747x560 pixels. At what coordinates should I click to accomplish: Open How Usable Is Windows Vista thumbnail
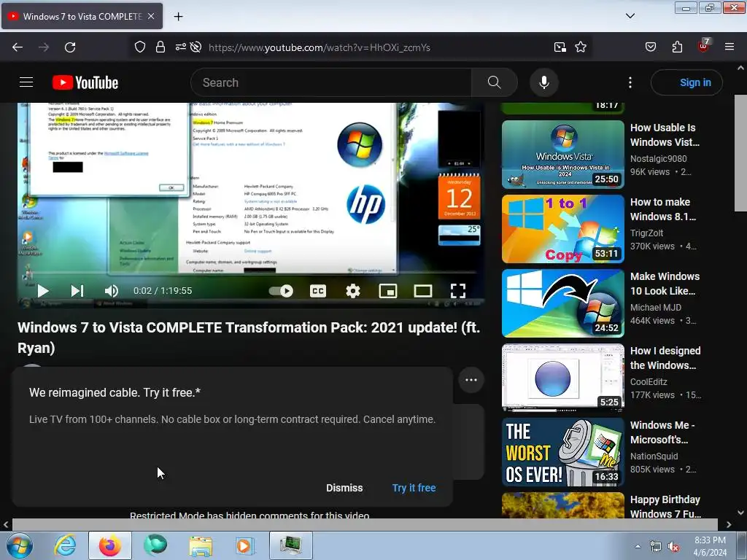tap(563, 155)
